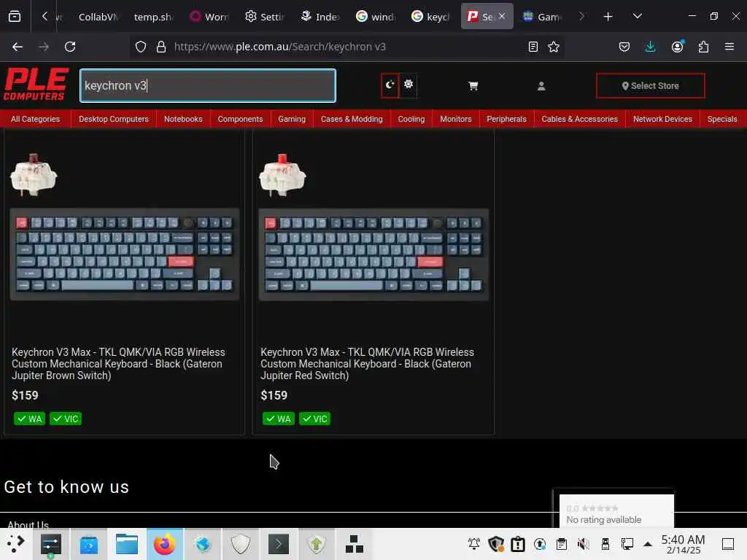This screenshot has width=747, height=560.
Task: Click WA stock badge on Brown Switch product
Action: pyautogui.click(x=29, y=419)
